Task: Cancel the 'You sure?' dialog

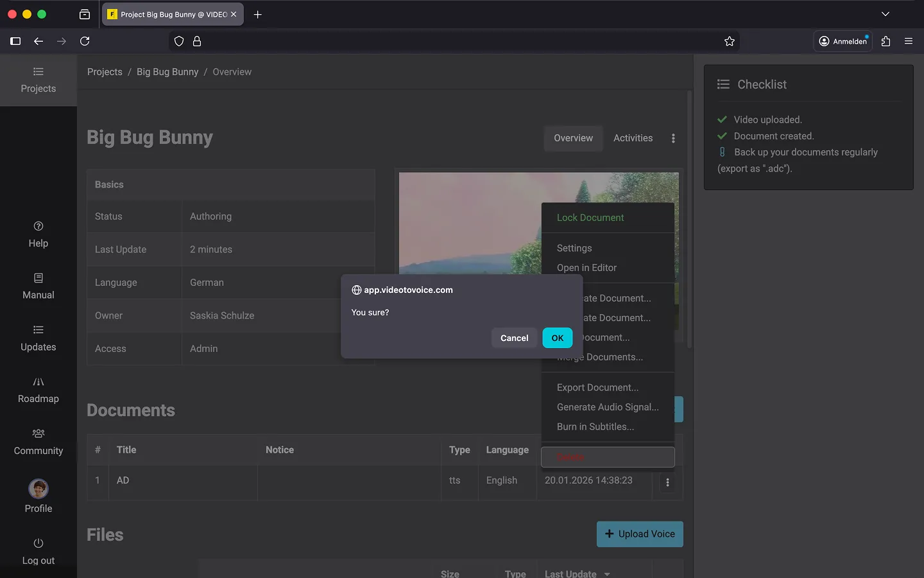Action: click(x=514, y=338)
